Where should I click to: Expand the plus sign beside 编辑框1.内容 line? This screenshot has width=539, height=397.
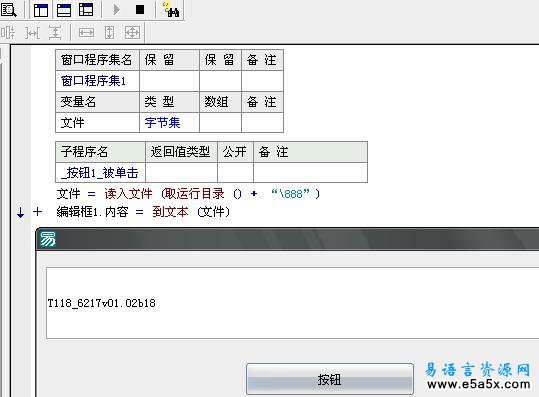coord(37,211)
